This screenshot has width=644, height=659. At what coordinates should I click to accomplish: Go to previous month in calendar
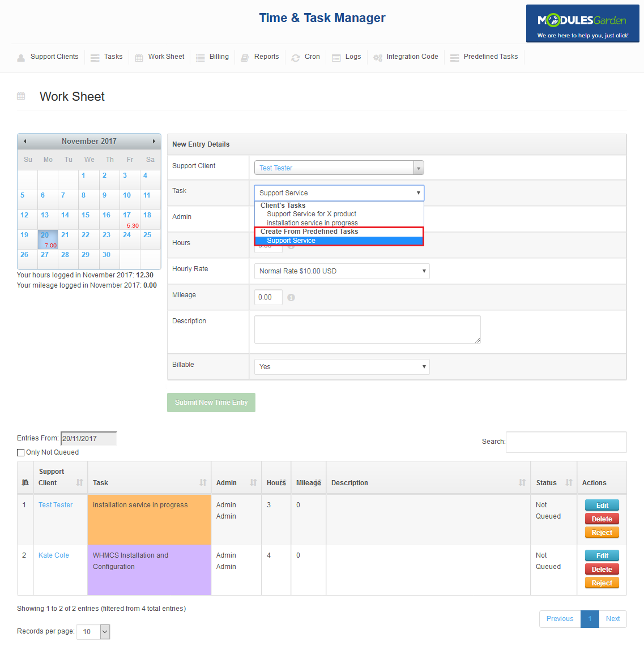point(25,141)
